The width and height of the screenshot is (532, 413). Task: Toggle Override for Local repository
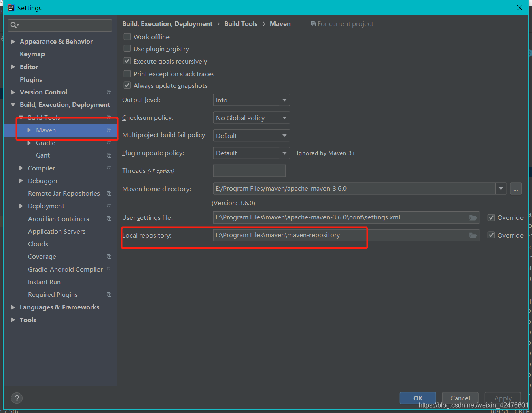click(491, 235)
